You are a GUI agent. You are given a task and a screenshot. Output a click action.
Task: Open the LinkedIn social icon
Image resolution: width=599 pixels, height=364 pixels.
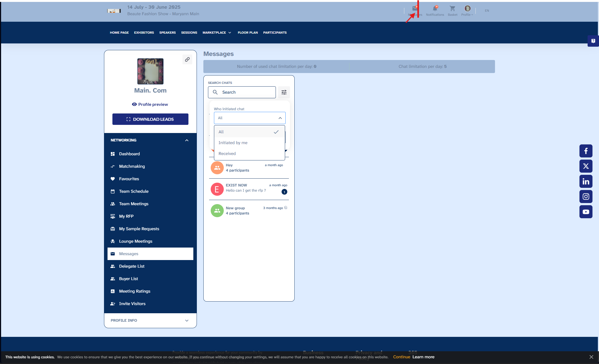tap(586, 181)
